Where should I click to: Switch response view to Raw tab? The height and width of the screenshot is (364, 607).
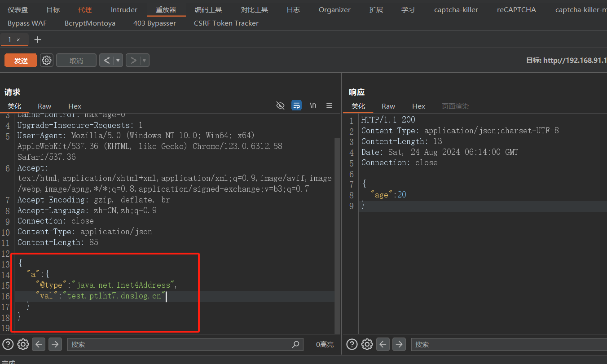coord(388,106)
